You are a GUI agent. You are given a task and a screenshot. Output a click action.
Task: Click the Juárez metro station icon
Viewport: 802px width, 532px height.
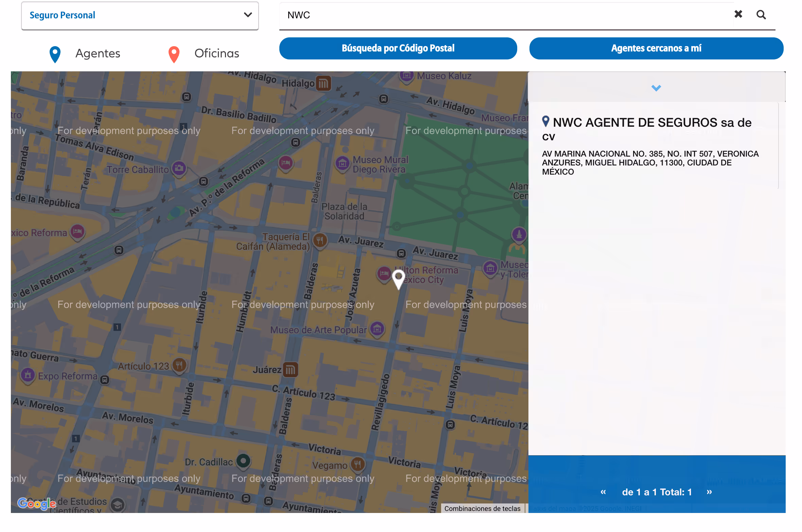pyautogui.click(x=290, y=370)
